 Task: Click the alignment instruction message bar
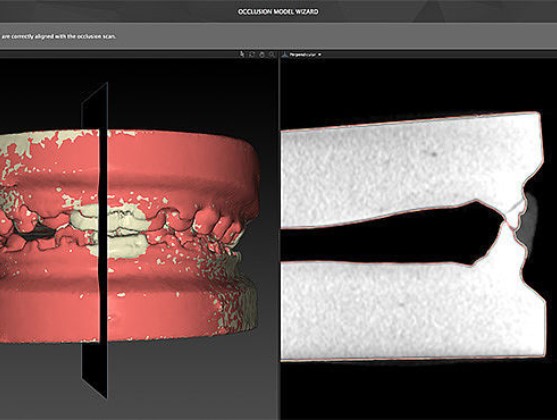[x=278, y=36]
